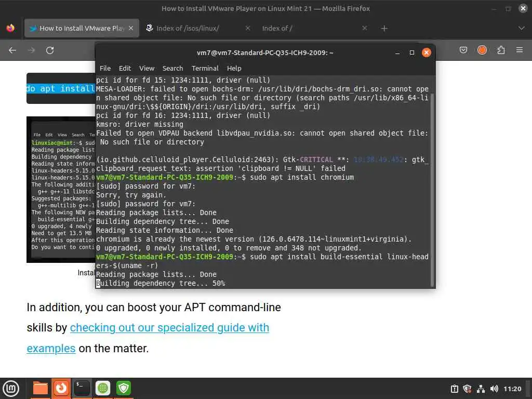This screenshot has width=532, height=399.
Task: Open a new Firefox tab
Action: 384,29
